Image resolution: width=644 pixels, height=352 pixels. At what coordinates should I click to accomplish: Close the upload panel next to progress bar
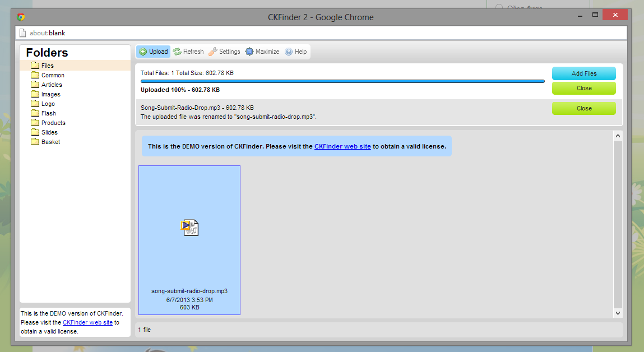583,89
